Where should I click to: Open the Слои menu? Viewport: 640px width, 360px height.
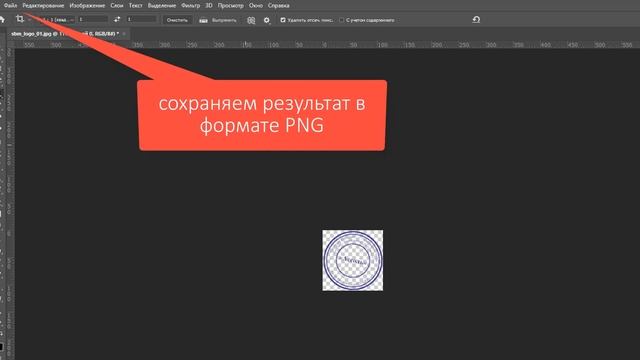point(117,6)
